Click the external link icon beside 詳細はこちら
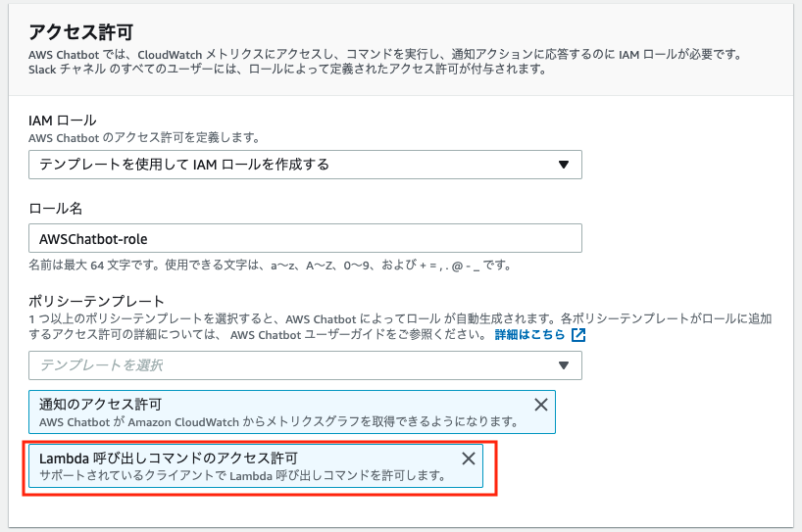The width and height of the screenshot is (802, 532). tap(578, 335)
